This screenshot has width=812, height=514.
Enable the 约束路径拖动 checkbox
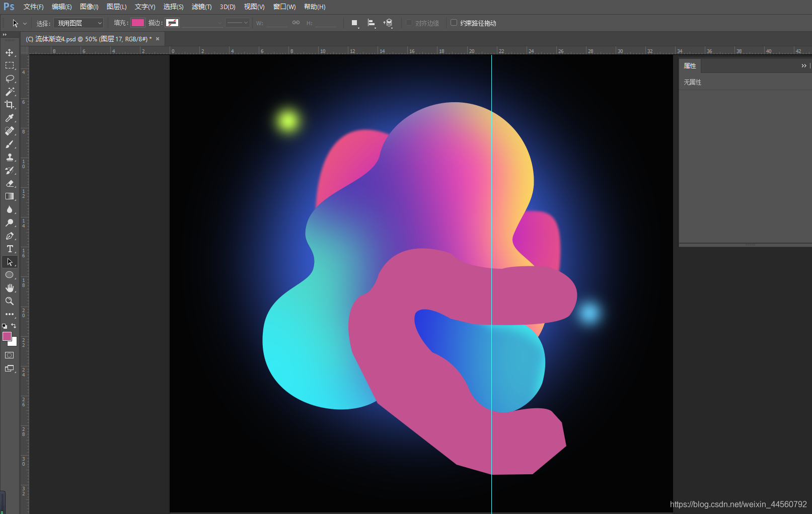(x=454, y=23)
